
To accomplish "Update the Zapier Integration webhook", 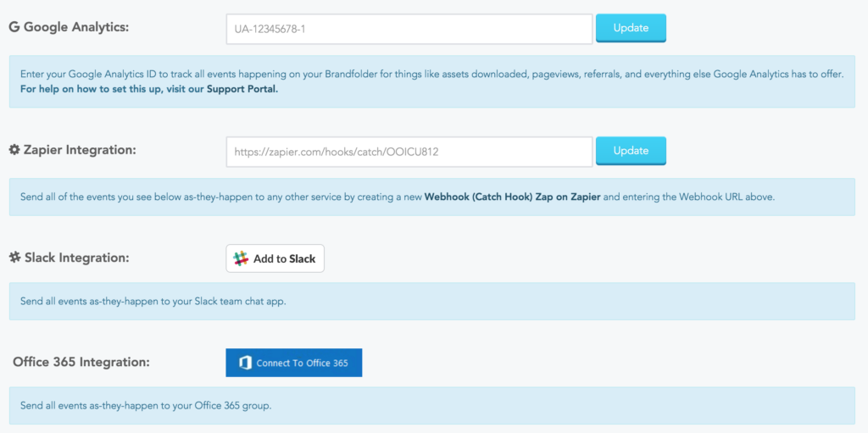I will click(x=631, y=151).
